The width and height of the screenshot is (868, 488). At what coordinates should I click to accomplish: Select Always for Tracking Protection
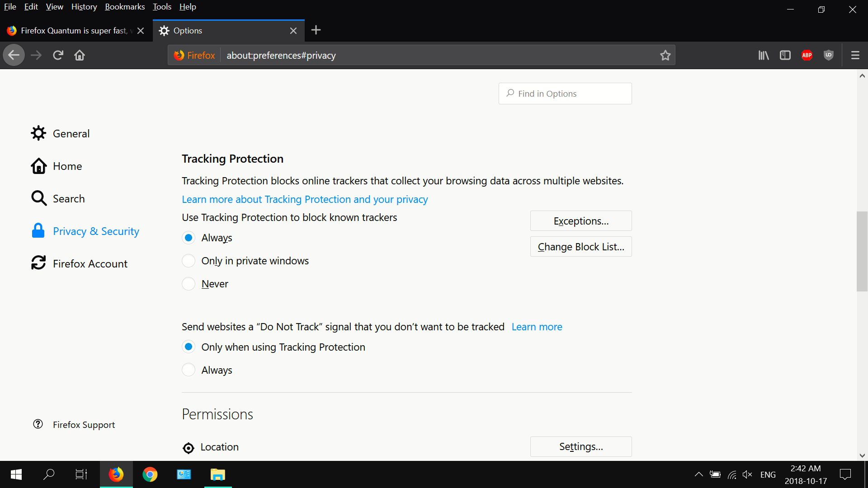point(189,238)
